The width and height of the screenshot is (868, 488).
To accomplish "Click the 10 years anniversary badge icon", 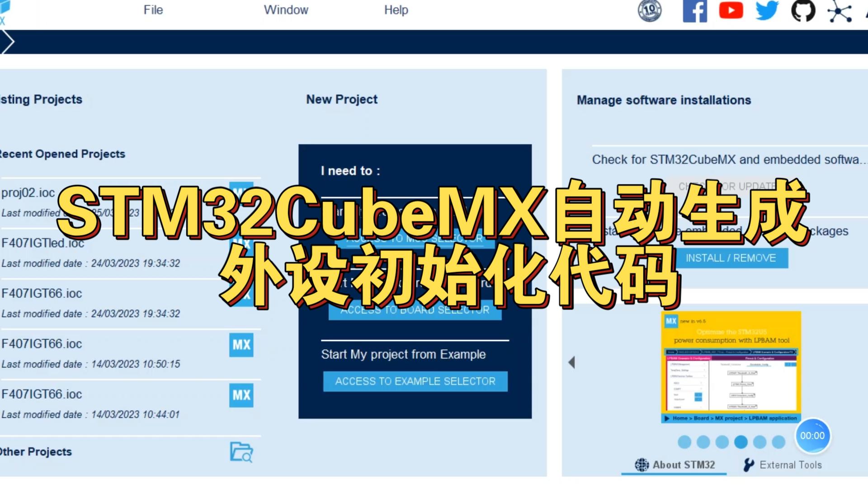I will (650, 11).
